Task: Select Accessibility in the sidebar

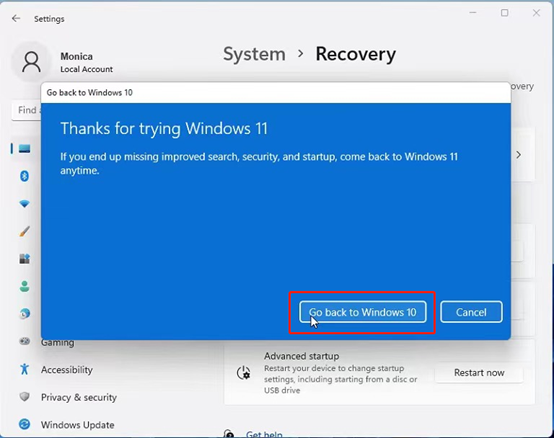Action: [66, 370]
